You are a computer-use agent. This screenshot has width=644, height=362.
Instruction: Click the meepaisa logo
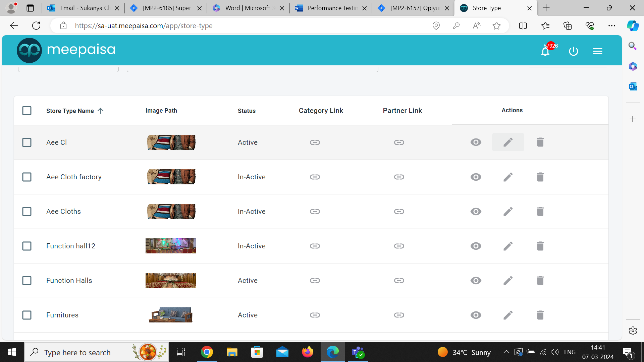click(x=66, y=50)
